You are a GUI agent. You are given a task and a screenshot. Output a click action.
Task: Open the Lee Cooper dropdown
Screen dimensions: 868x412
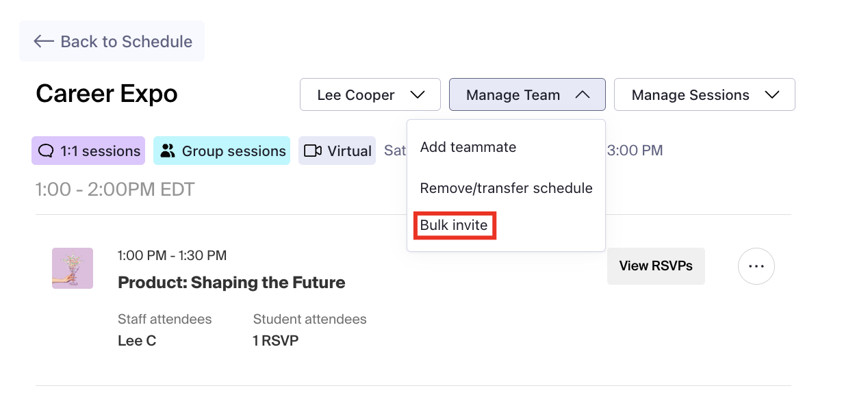[370, 94]
